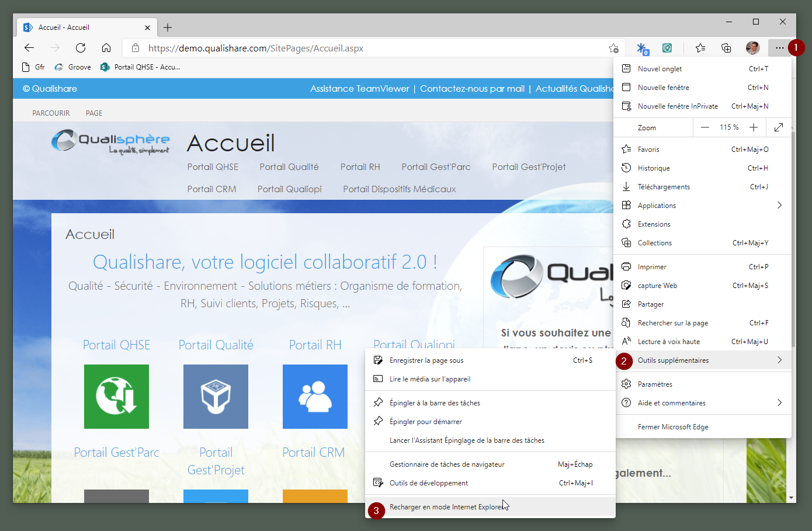812x531 pixels.
Task: Click the Portail RH people tile
Action: 315,397
